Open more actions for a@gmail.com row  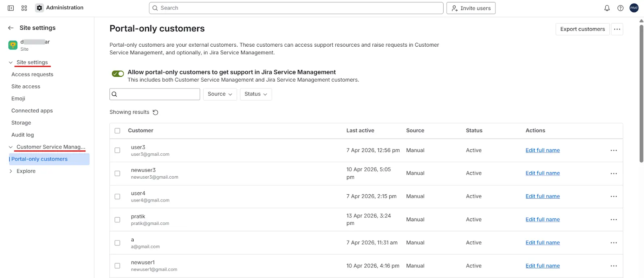[x=613, y=243]
